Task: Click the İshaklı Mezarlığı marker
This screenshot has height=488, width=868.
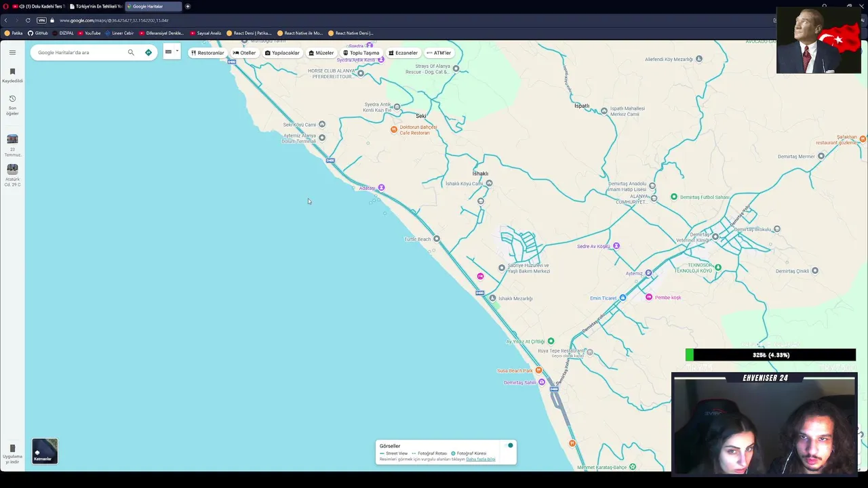Action: pos(493,298)
